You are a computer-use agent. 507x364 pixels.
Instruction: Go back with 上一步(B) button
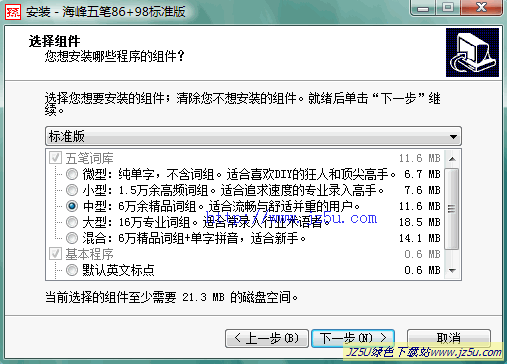(x=267, y=338)
